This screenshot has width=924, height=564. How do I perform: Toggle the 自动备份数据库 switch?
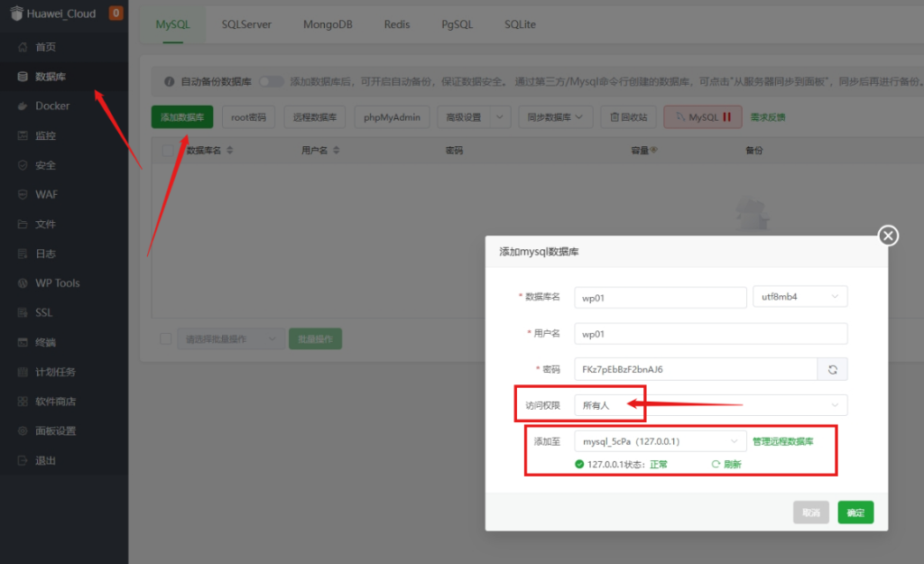[x=271, y=81]
